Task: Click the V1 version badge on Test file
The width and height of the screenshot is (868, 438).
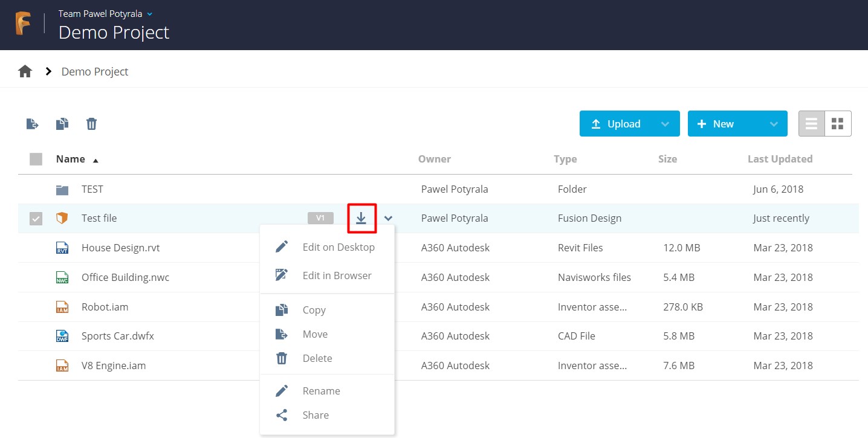Action: click(x=320, y=218)
